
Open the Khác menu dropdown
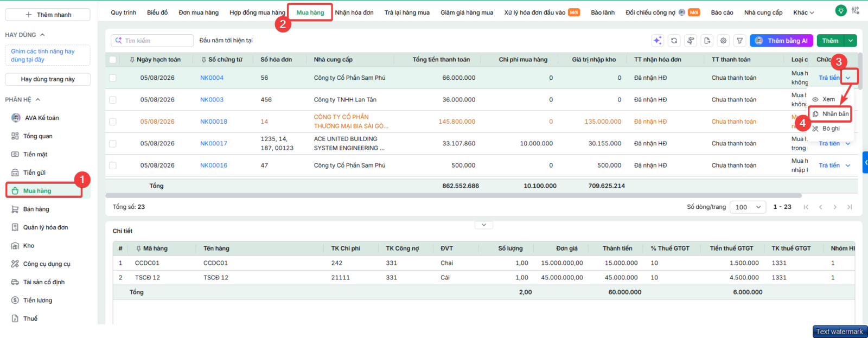[x=803, y=12]
